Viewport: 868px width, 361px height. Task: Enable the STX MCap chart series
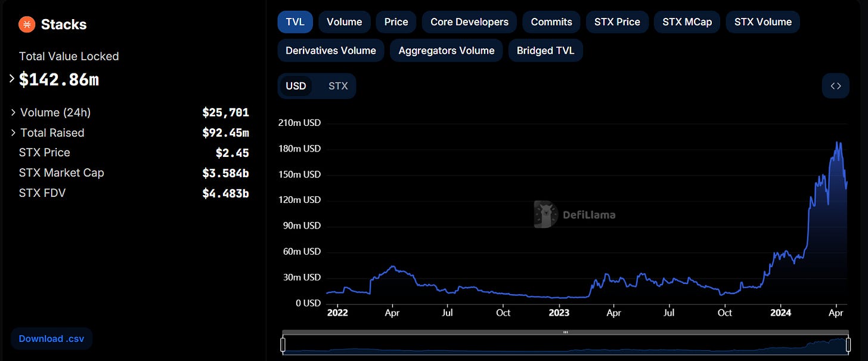pos(687,22)
